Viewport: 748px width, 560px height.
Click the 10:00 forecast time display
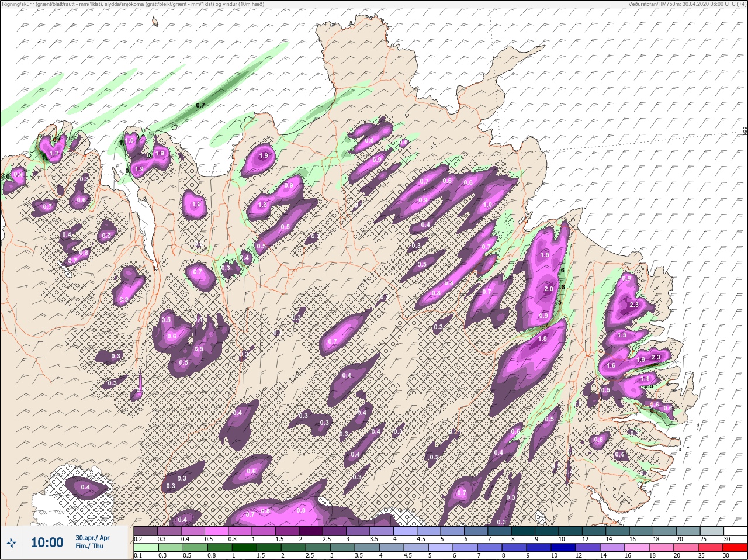coord(47,543)
